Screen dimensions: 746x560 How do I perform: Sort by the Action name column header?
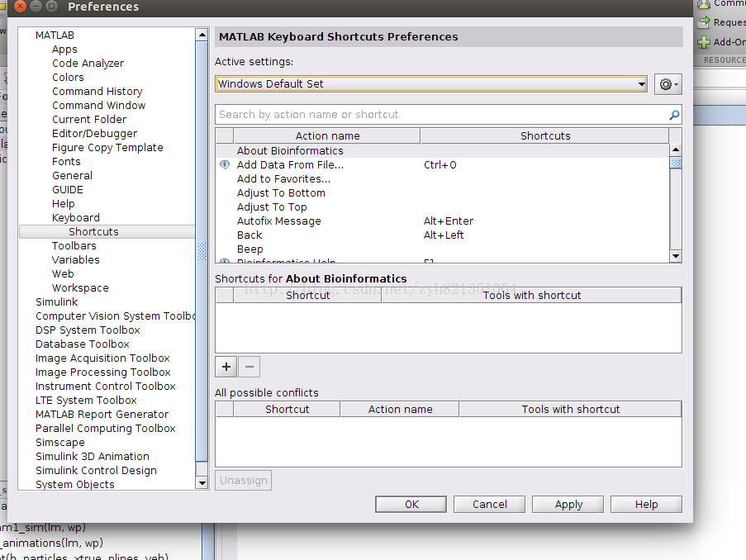327,135
